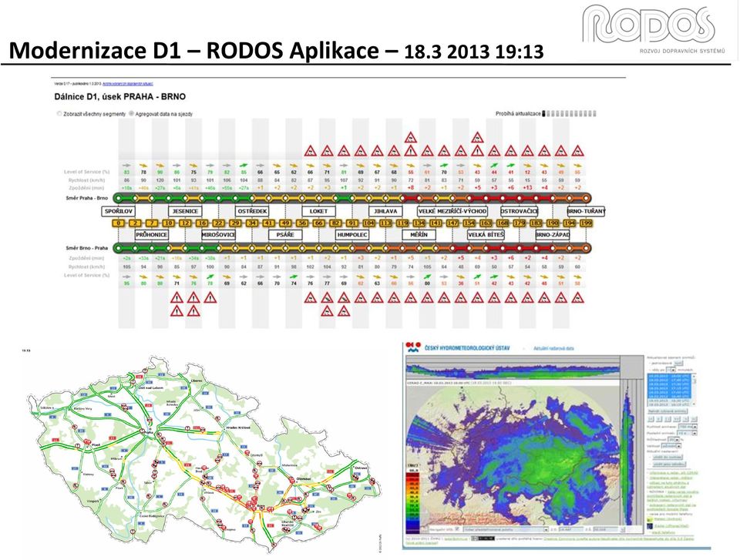Click the lower Brno–Praha slippery sign between km 66 and 82
This screenshot has width=740, height=560.
[327, 311]
